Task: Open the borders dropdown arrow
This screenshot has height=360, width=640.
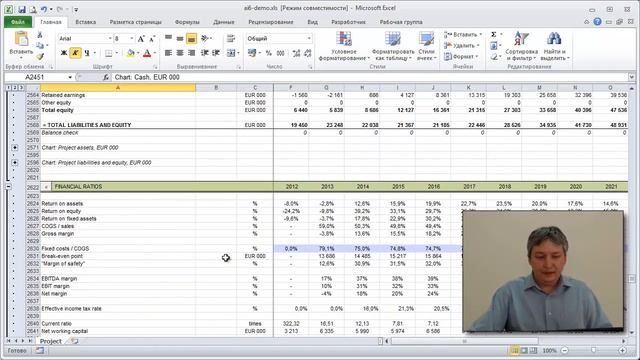Action: tap(117, 53)
